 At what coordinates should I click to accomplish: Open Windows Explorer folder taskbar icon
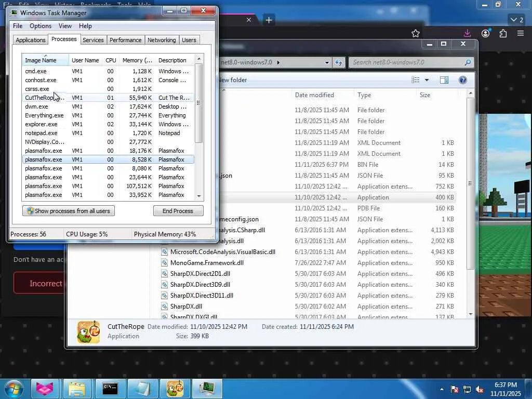click(77, 389)
